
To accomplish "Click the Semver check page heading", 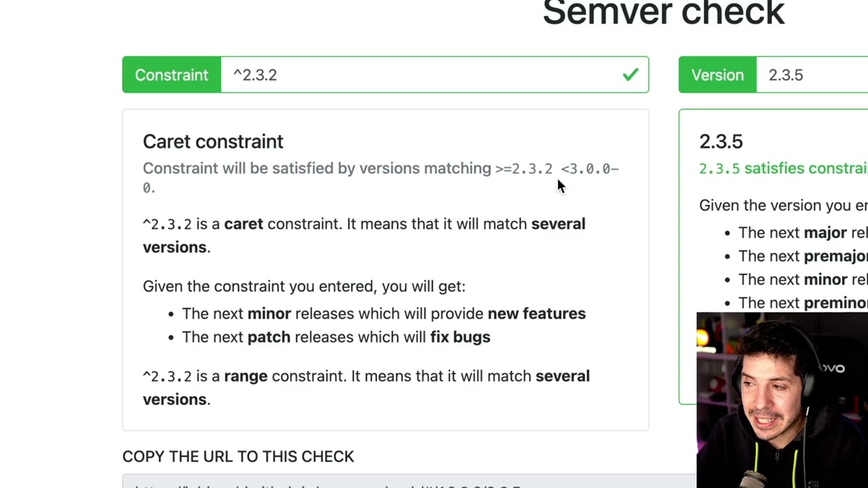I will pos(663,13).
